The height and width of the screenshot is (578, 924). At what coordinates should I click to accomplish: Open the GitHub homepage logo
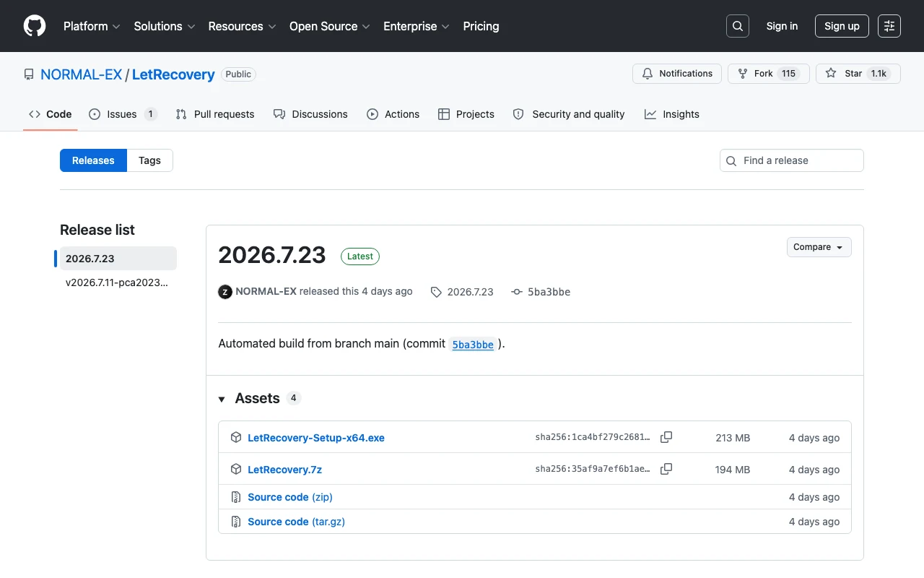35,26
